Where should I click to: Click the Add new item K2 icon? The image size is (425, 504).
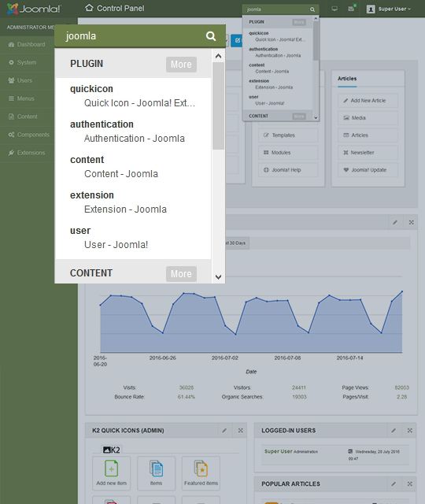point(111,472)
